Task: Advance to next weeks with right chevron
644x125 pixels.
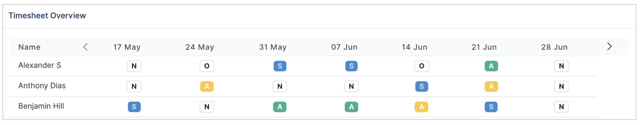Action: (x=609, y=47)
